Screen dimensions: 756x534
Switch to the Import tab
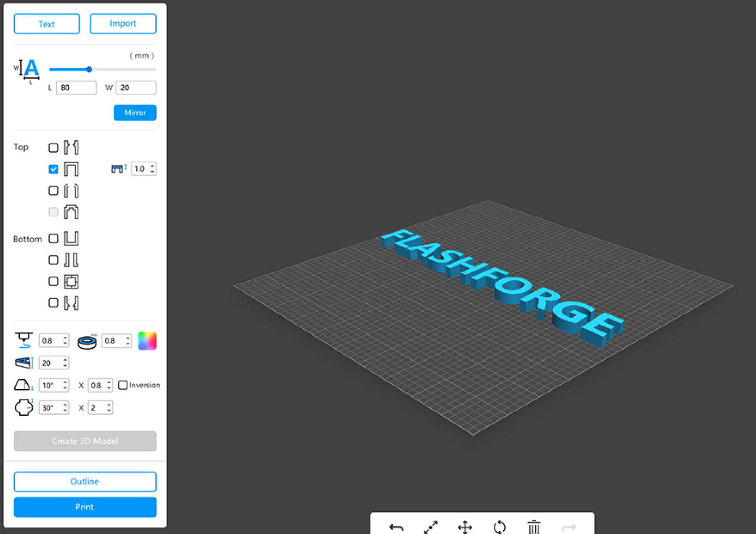pos(123,24)
